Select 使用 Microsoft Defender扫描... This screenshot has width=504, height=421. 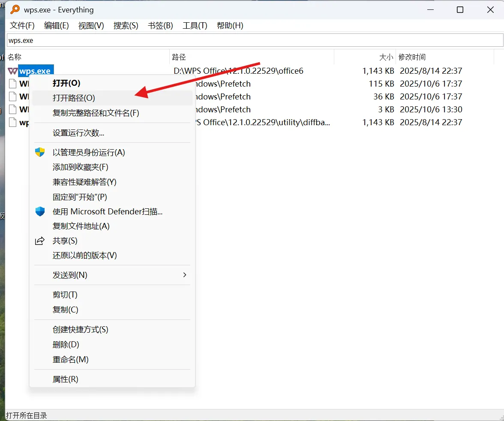pos(112,211)
